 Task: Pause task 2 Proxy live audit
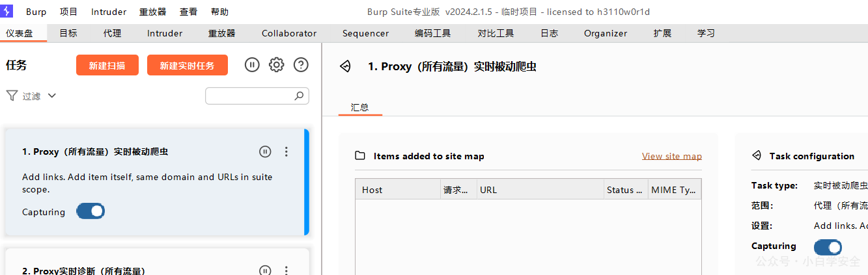click(x=265, y=270)
